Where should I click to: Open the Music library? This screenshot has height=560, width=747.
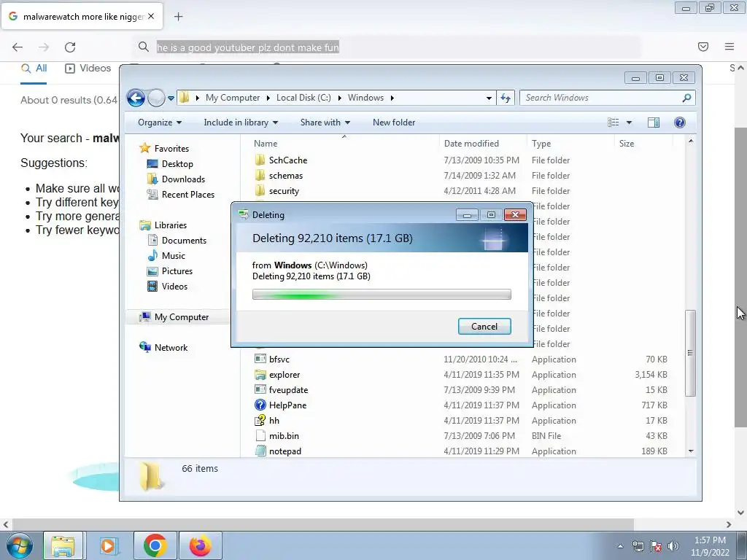pos(166,256)
